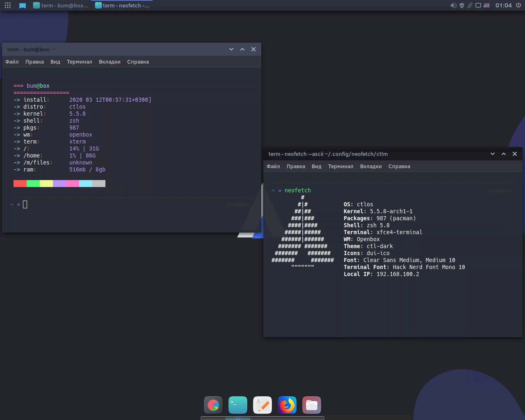
Task: Click the shell value 'zsh' in left terminal
Action: pyautogui.click(x=74, y=121)
